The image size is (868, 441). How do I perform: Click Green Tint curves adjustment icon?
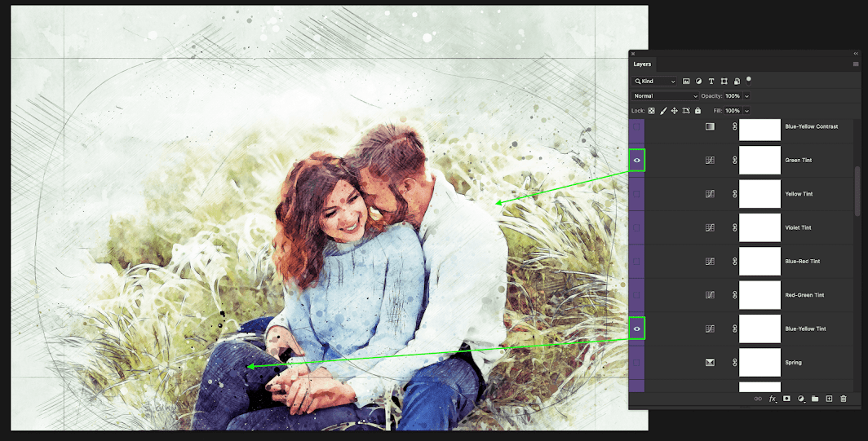(x=710, y=161)
